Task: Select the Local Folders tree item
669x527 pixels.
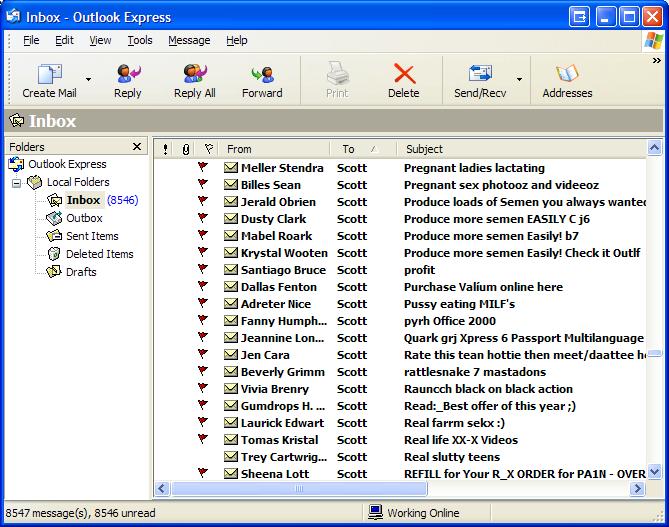Action: point(78,182)
